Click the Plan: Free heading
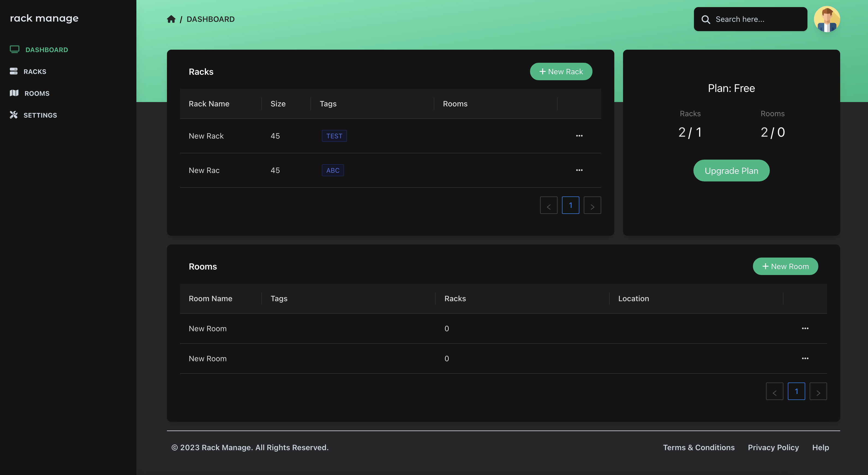The height and width of the screenshot is (475, 868). 731,88
